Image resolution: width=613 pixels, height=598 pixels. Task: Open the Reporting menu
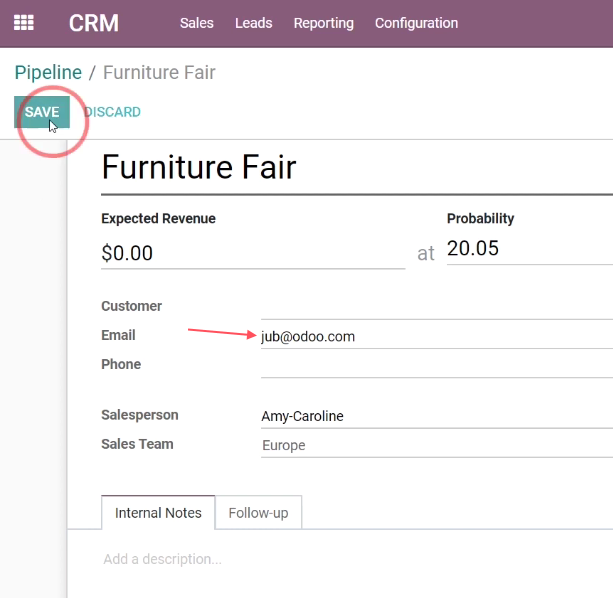click(324, 23)
